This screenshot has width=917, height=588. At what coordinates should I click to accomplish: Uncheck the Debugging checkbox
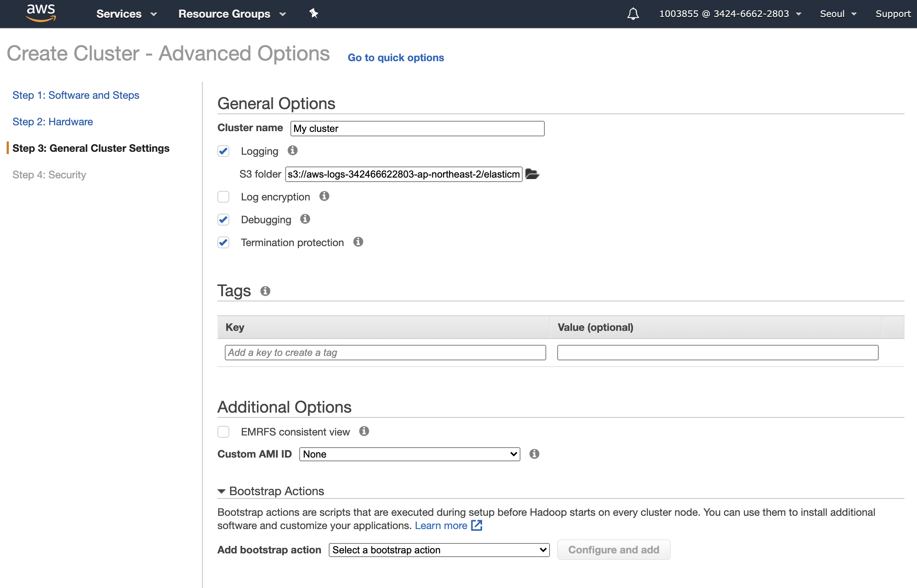click(x=223, y=220)
